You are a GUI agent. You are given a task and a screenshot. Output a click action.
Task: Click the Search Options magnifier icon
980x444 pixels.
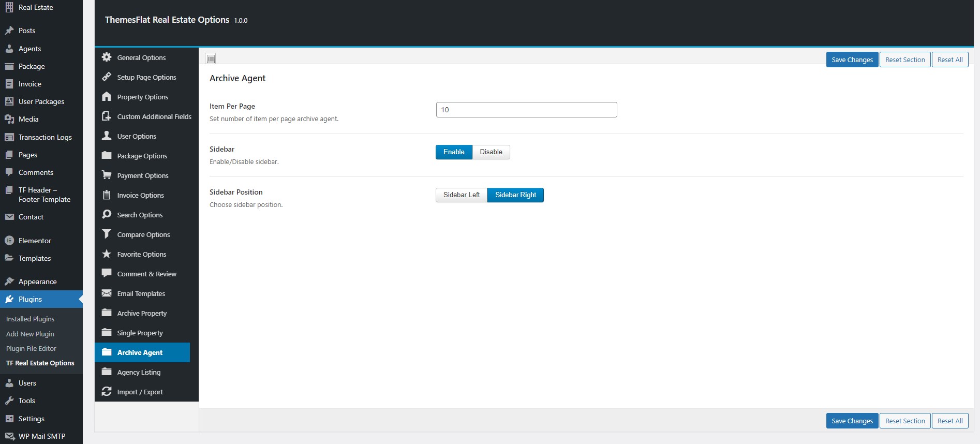107,215
